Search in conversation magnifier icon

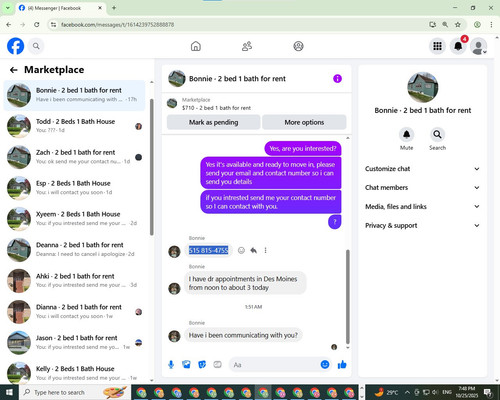437,135
